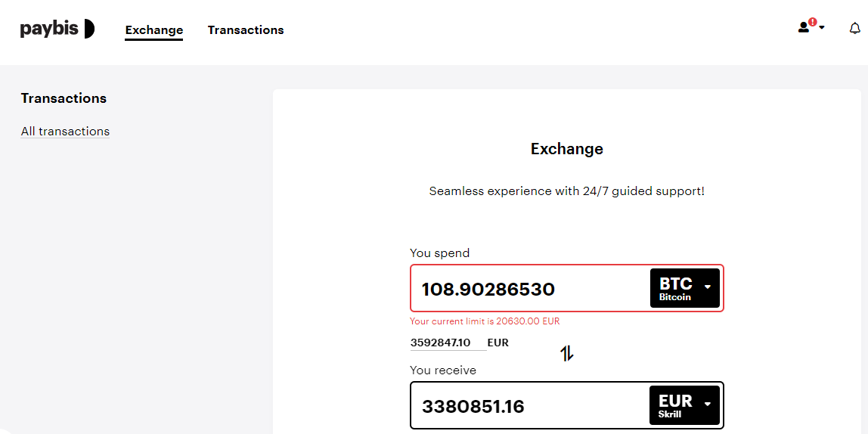
Task: Expand the account menu caret
Action: (821, 28)
